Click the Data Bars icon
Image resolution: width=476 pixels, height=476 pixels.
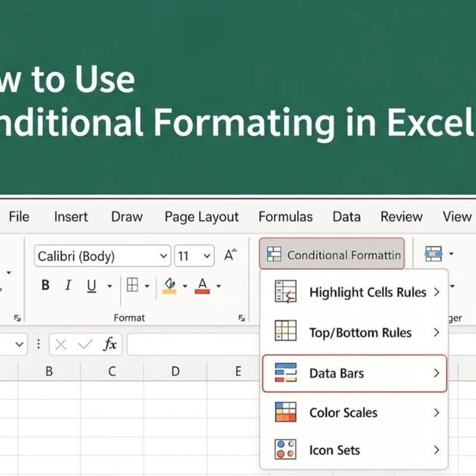[286, 372]
